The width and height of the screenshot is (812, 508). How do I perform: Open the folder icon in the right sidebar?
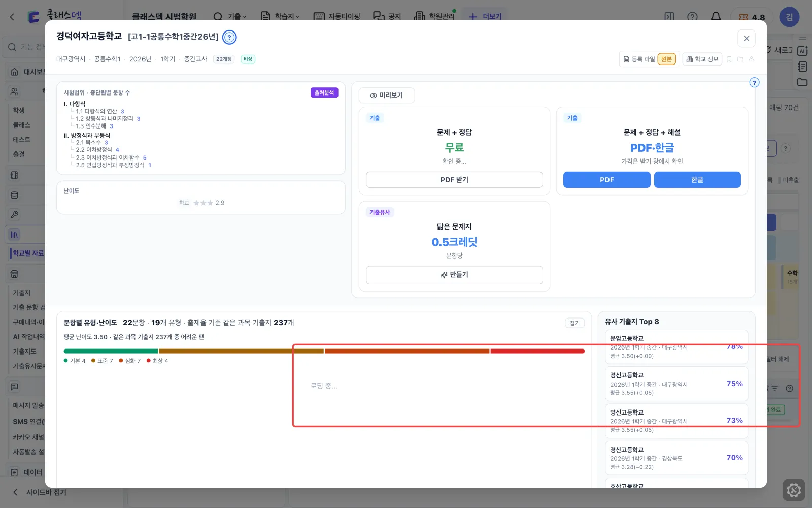click(x=802, y=82)
